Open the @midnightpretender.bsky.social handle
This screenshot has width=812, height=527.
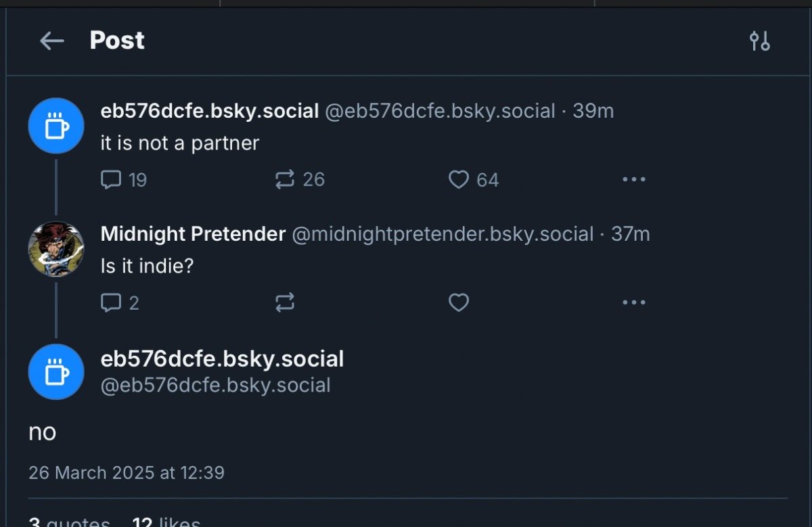point(443,234)
